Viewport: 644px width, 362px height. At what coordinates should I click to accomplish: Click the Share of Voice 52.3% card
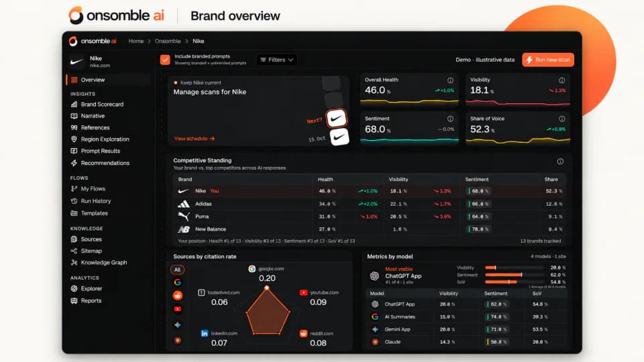(x=518, y=129)
